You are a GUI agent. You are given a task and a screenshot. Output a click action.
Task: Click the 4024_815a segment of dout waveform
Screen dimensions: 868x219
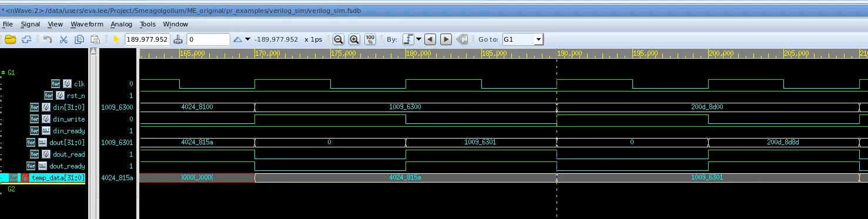pos(197,143)
